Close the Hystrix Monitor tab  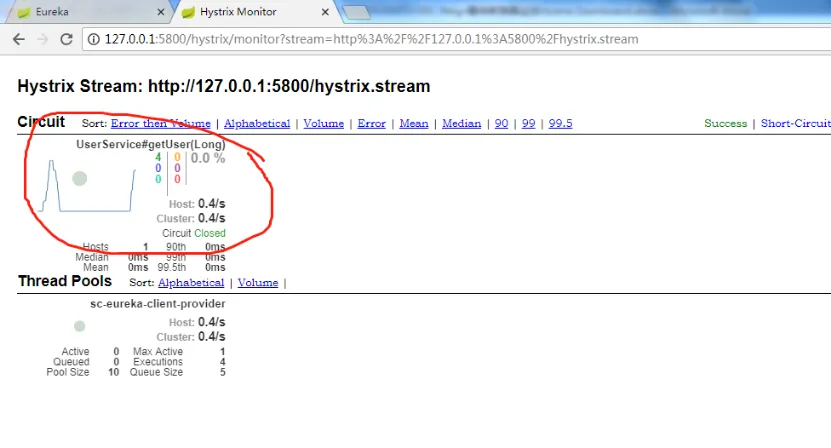coord(325,12)
